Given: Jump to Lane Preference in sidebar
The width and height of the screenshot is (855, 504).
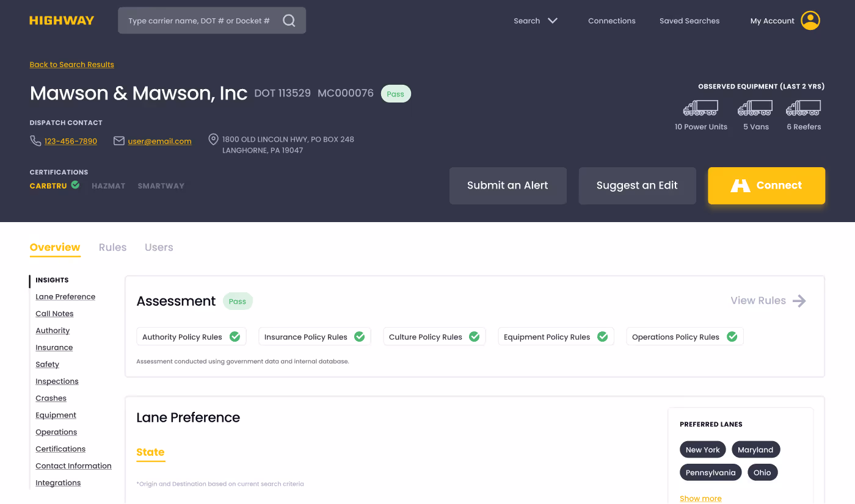Looking at the screenshot, I should click(x=65, y=297).
